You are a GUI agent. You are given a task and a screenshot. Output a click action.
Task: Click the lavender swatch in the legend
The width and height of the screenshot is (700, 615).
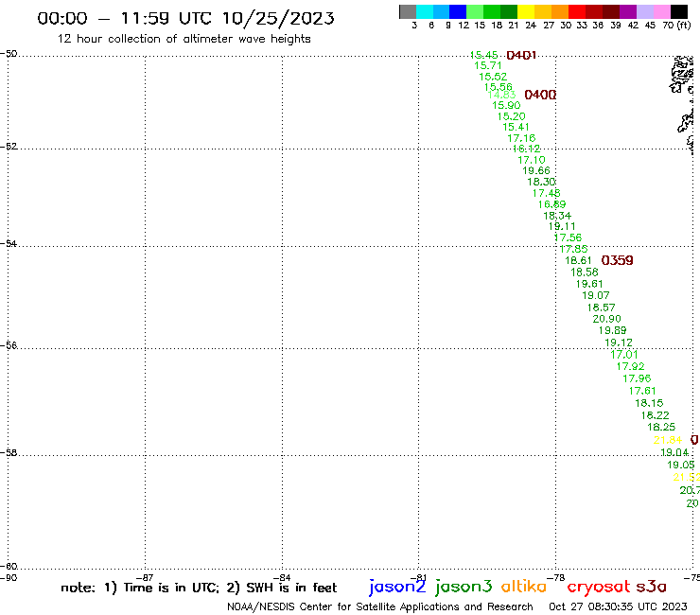point(644,11)
